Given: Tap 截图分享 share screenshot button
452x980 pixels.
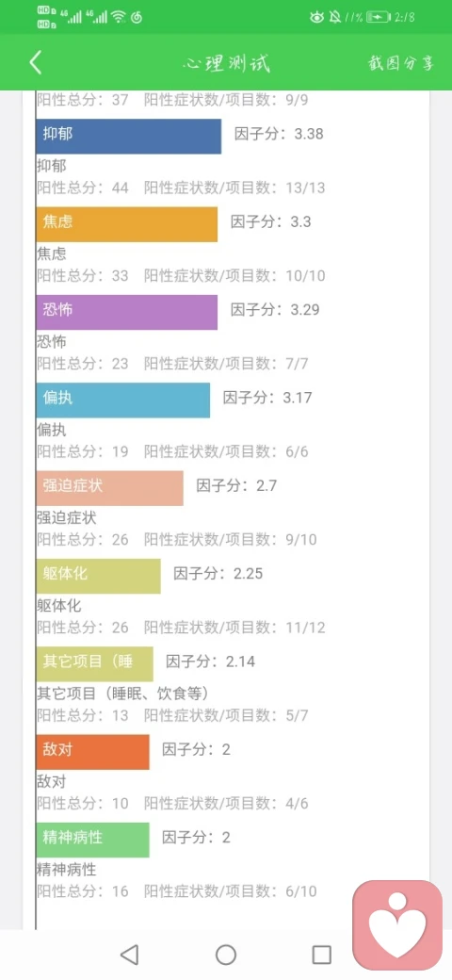Looking at the screenshot, I should [x=401, y=63].
